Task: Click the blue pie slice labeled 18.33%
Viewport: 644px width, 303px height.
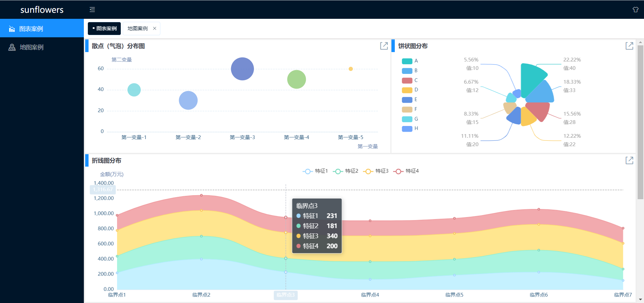Action: [x=542, y=93]
